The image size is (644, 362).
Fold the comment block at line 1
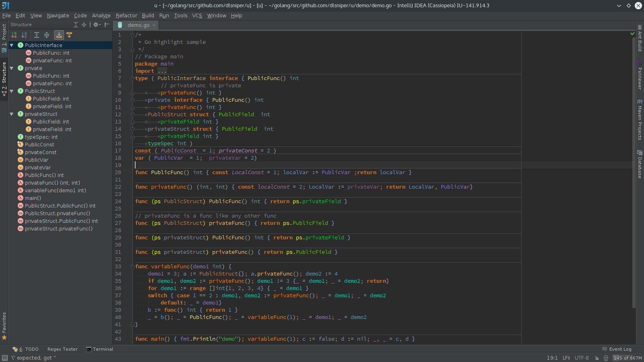[132, 35]
